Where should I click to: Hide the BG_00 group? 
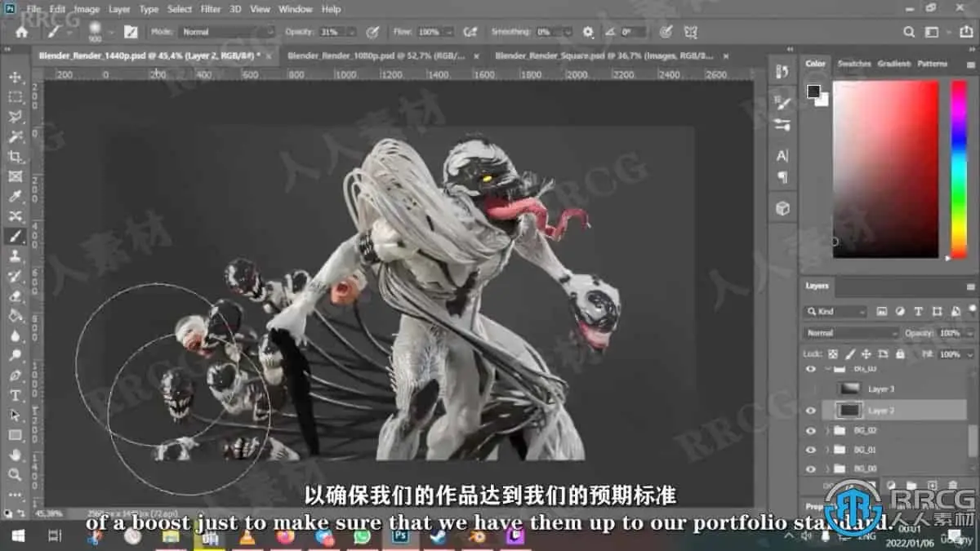(x=811, y=469)
